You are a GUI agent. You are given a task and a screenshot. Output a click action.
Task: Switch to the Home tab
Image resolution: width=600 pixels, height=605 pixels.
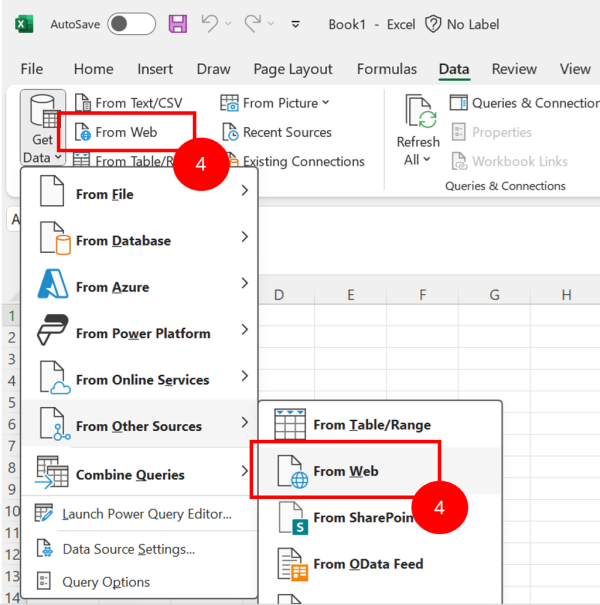pyautogui.click(x=93, y=69)
